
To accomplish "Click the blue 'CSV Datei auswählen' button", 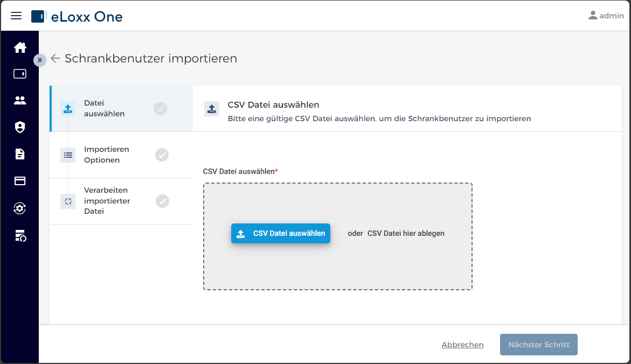I will [x=281, y=233].
